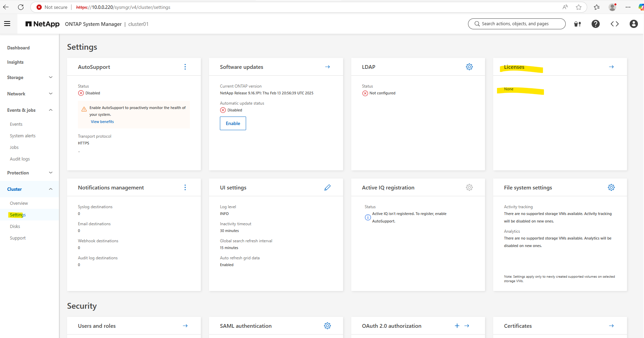The width and height of the screenshot is (644, 338).
Task: Open Users and roles arrow
Action: tap(185, 326)
